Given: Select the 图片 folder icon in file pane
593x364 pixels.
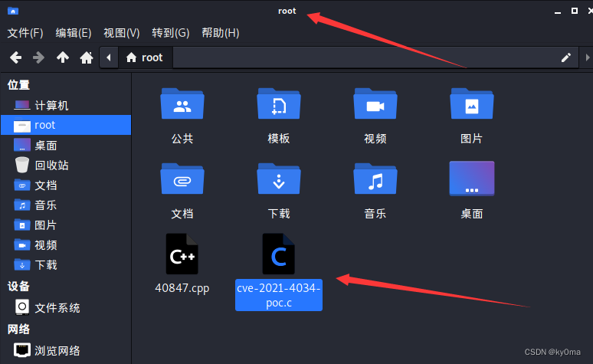Looking at the screenshot, I should tap(472, 104).
